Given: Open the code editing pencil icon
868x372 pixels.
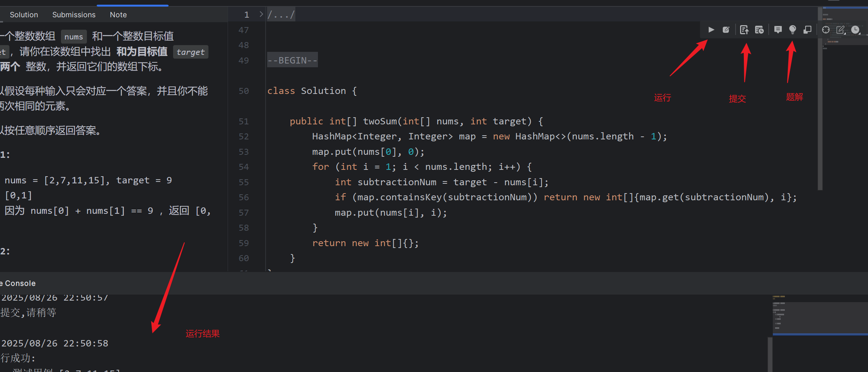Looking at the screenshot, I should pyautogui.click(x=726, y=30).
